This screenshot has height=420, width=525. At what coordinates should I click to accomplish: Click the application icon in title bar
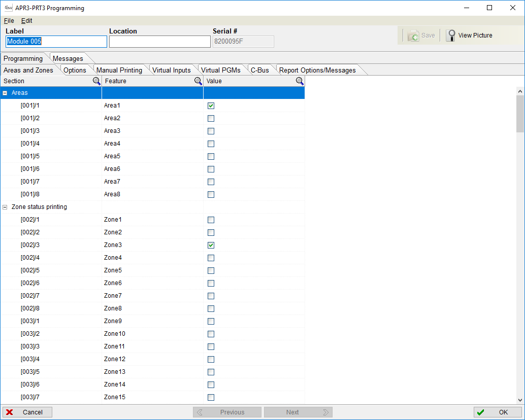[x=8, y=8]
